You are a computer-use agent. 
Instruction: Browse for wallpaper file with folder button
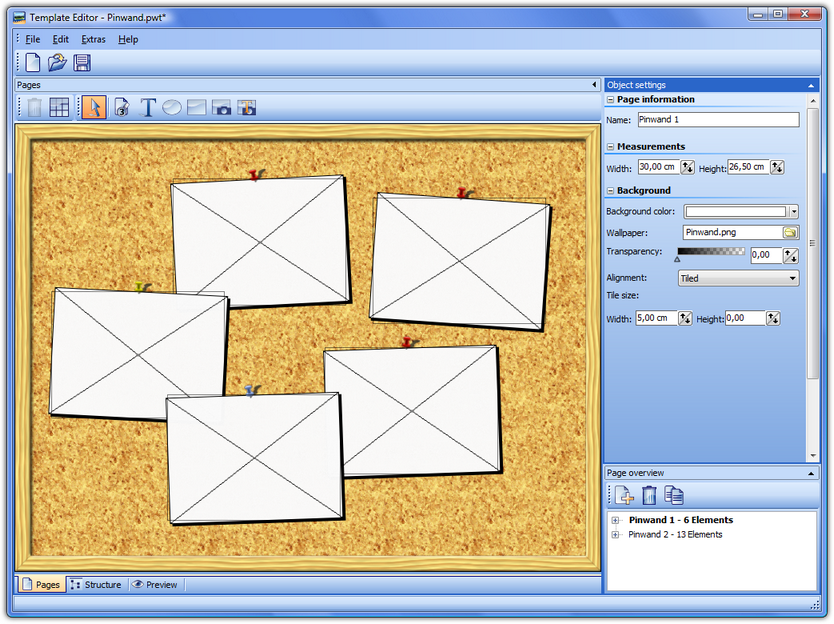(790, 232)
